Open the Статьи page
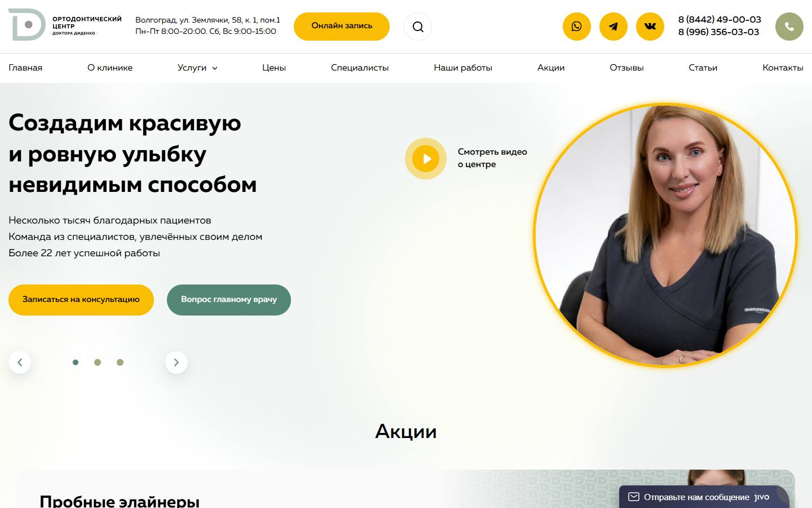 click(703, 68)
